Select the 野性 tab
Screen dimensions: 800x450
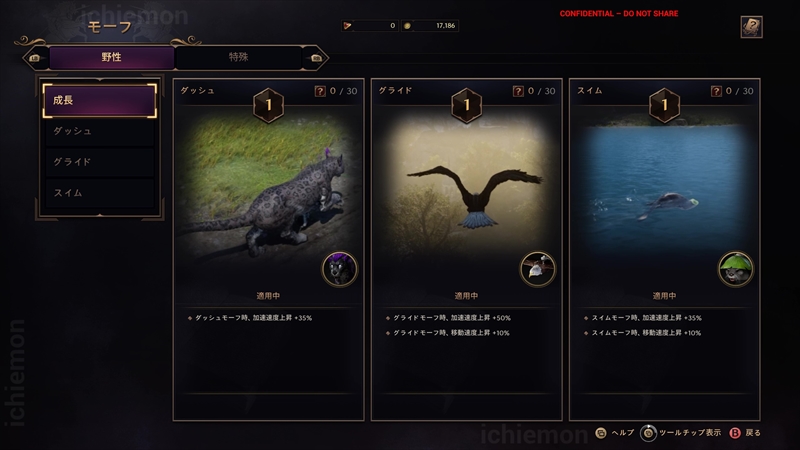[112, 57]
